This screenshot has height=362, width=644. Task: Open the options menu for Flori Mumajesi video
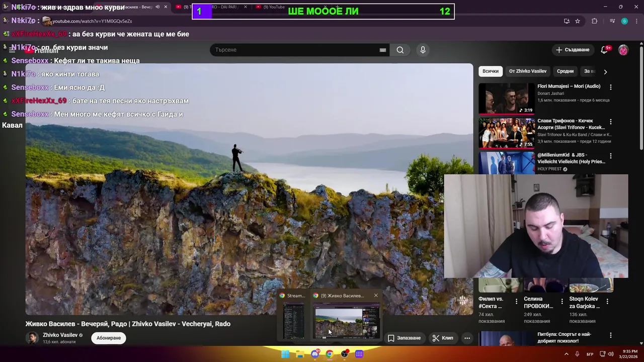(x=611, y=87)
